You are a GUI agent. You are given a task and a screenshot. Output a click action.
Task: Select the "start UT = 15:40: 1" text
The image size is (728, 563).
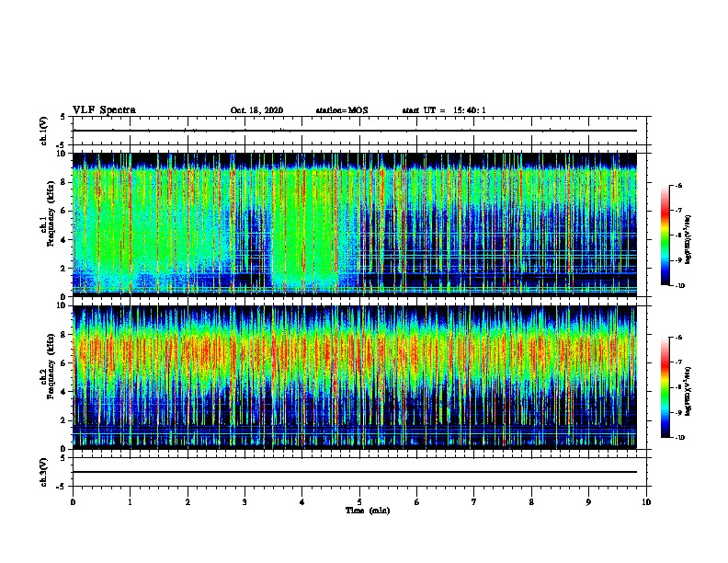click(x=444, y=110)
